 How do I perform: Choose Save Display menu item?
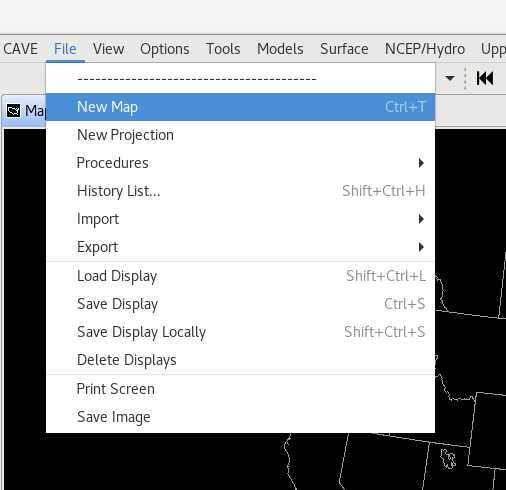pos(240,304)
